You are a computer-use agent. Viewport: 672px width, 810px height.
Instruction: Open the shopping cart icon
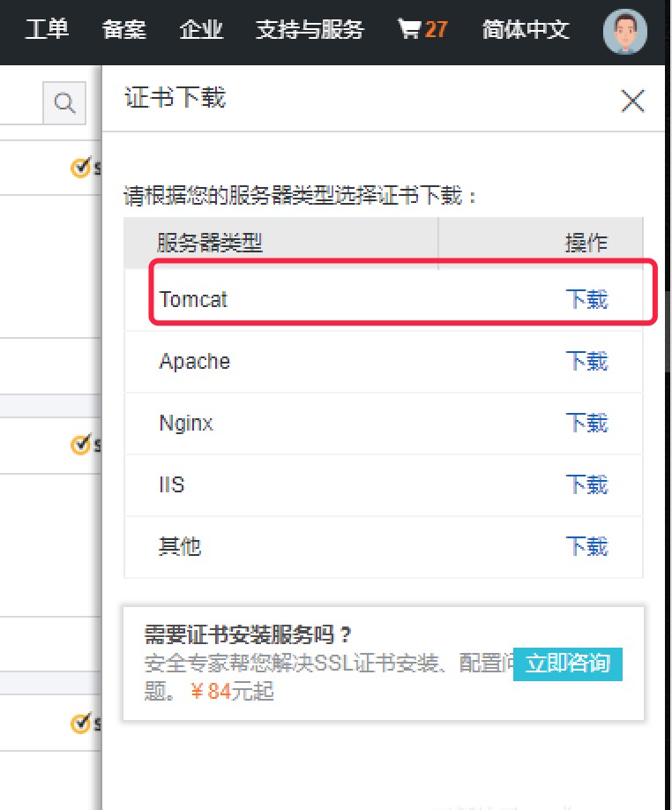point(409,29)
